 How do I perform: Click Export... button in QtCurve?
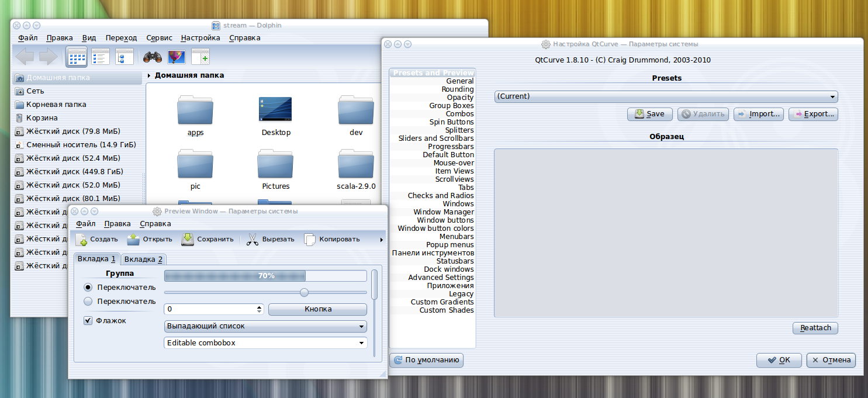click(813, 114)
